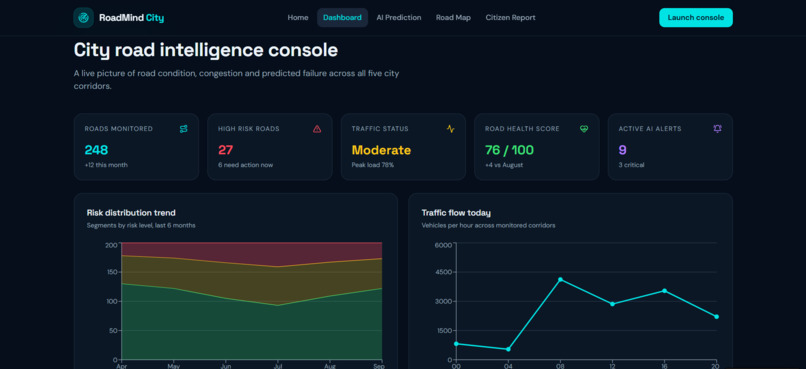The height and width of the screenshot is (369, 806).
Task: Click the 248 roads monitored value
Action: (x=96, y=150)
